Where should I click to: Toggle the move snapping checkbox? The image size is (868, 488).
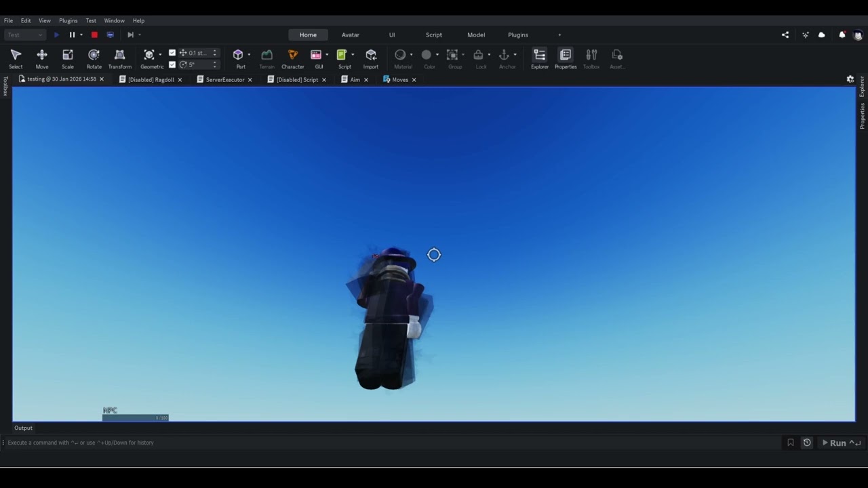[172, 53]
